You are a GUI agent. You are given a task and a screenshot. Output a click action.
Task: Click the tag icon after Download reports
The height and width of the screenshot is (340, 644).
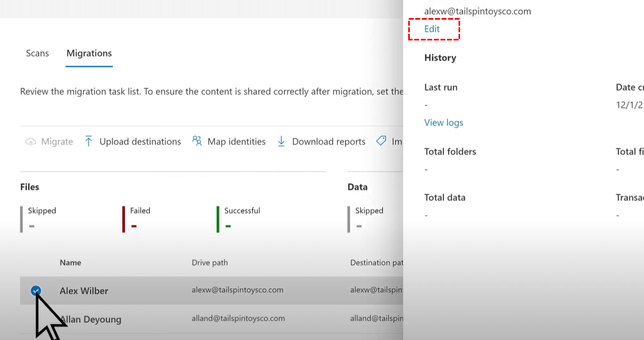pos(381,142)
